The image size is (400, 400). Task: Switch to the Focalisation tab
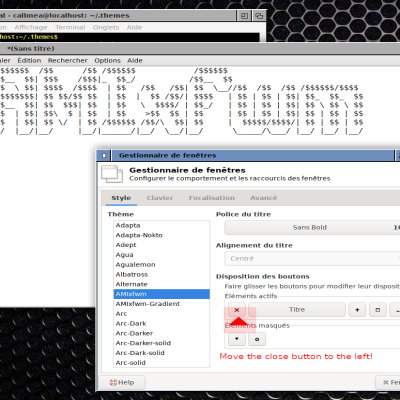pyautogui.click(x=212, y=198)
